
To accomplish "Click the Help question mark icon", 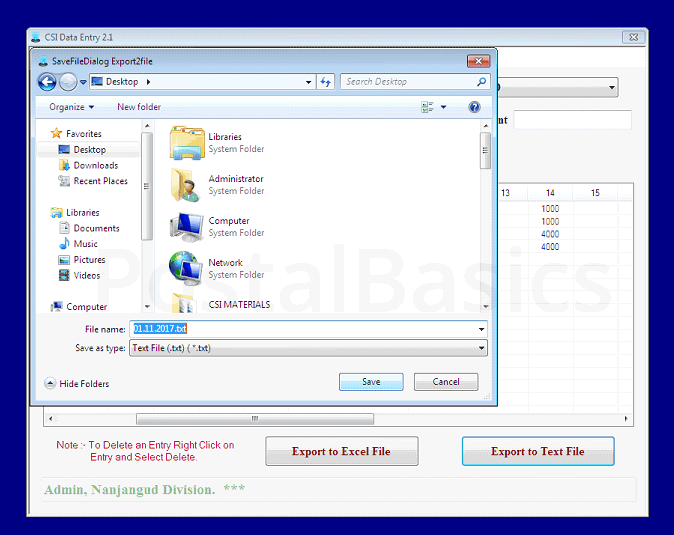I will click(x=474, y=107).
